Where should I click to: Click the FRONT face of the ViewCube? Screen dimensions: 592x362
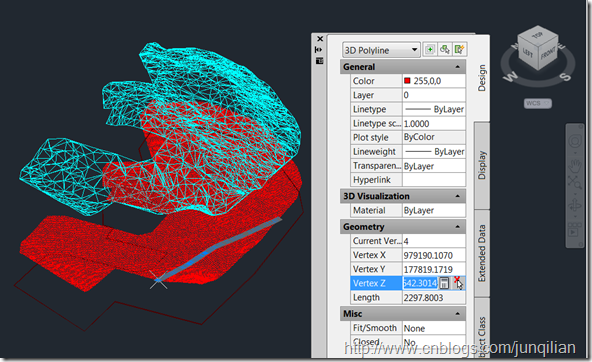(x=548, y=53)
